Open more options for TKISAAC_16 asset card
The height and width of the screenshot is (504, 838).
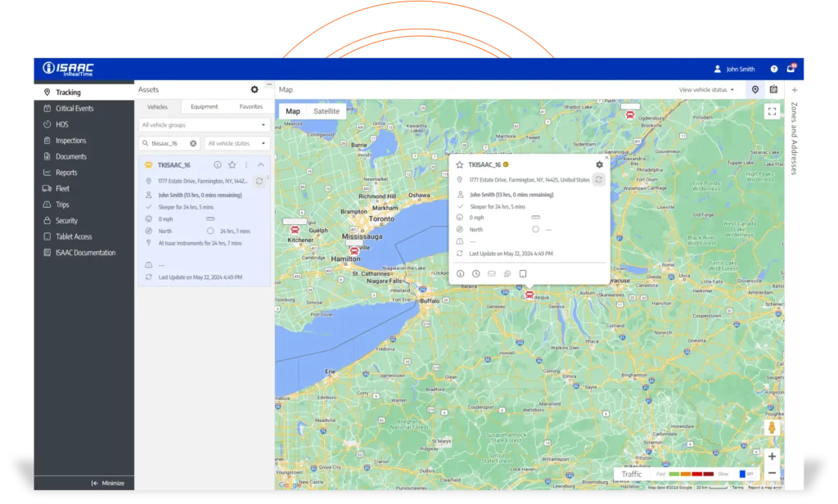tap(246, 164)
